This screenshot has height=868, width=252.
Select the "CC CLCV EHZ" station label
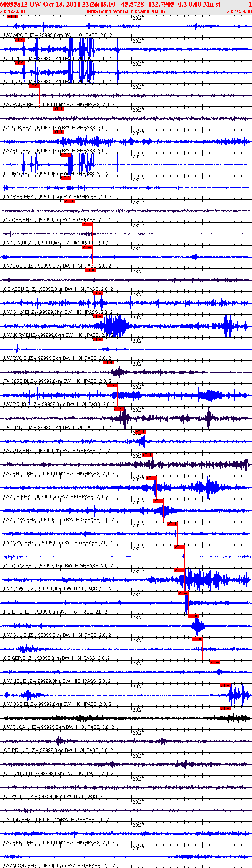tap(19, 566)
